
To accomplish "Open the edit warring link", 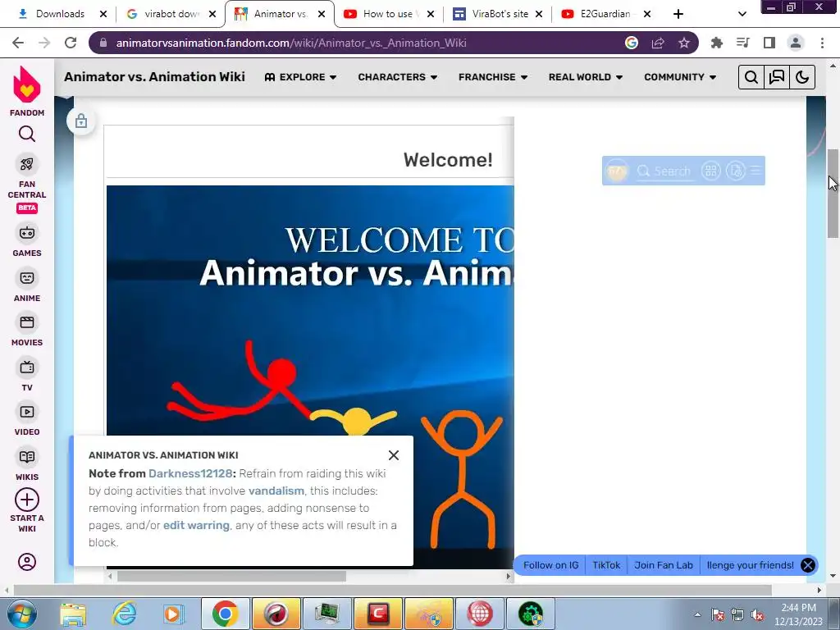I will coord(196,525).
